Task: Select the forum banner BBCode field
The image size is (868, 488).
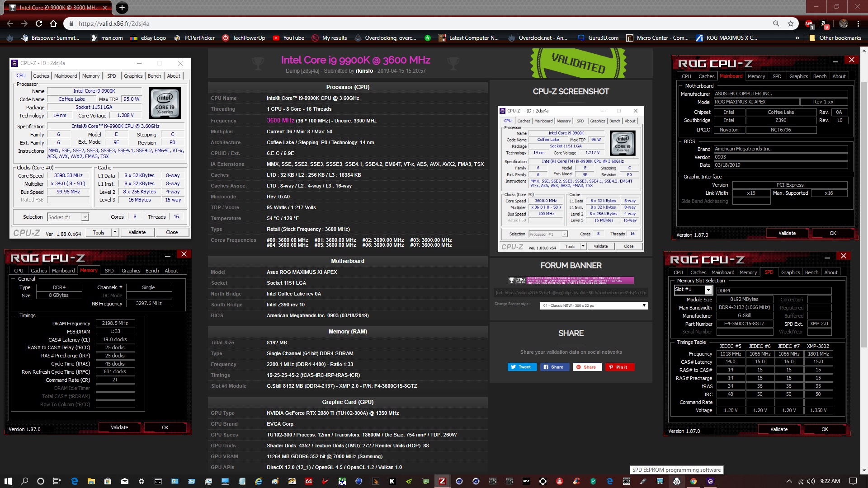Action: (x=571, y=292)
